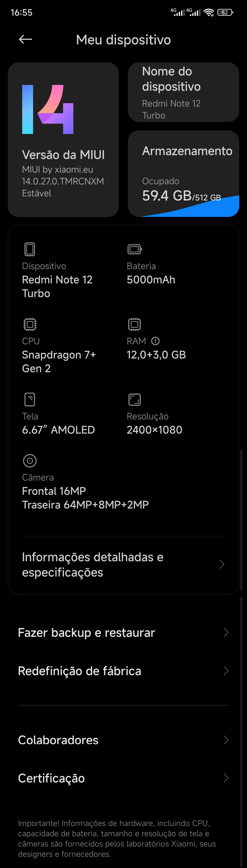Tap the Armazenamento storage usage bar
The width and height of the screenshot is (247, 868).
coord(190,206)
